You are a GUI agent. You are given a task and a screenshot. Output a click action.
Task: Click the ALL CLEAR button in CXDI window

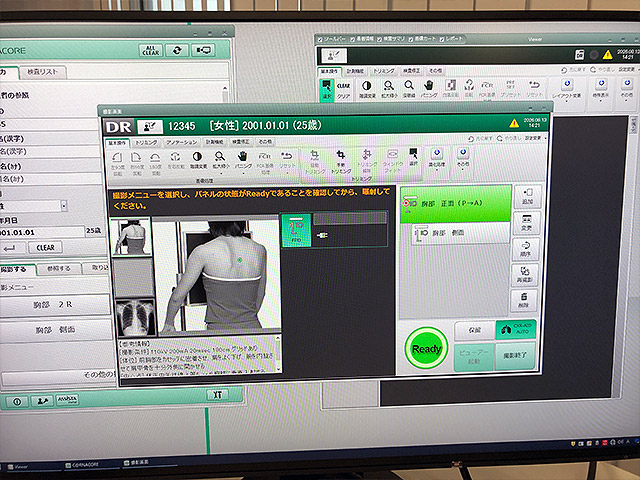coord(151,51)
